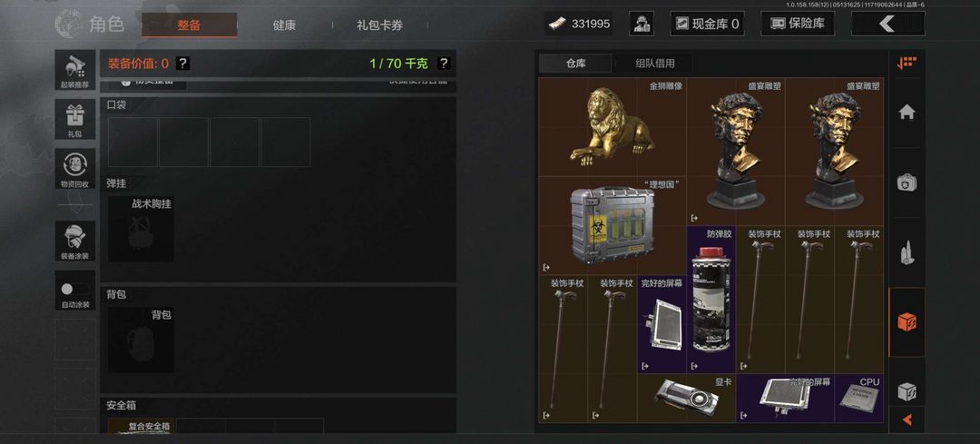
Task: Go back using the top-right arrow button
Action: [888, 24]
